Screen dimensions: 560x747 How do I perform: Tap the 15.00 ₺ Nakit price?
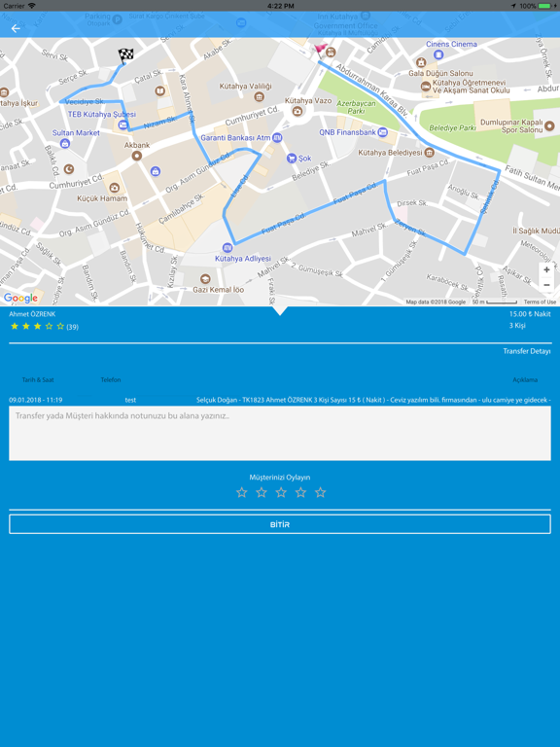click(x=530, y=314)
